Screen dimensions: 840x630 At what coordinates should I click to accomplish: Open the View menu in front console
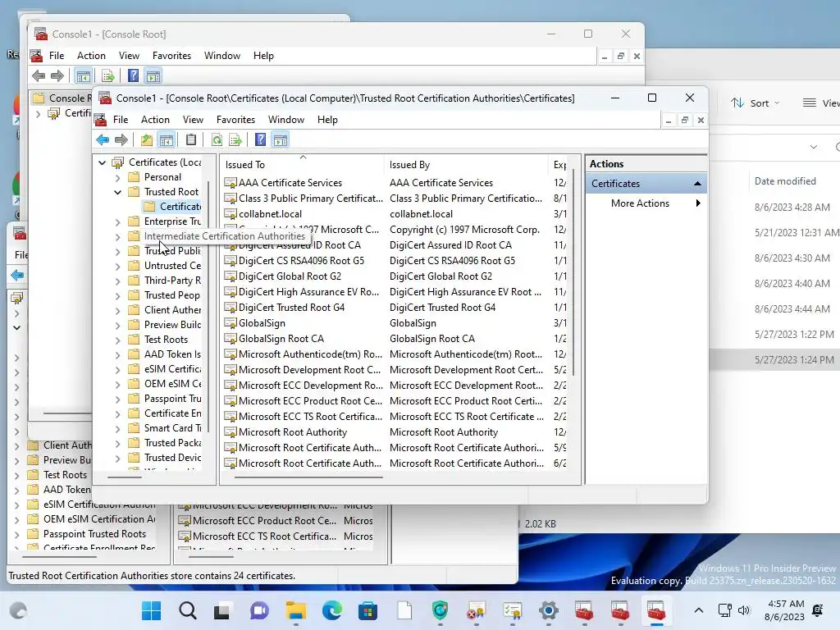(x=193, y=120)
